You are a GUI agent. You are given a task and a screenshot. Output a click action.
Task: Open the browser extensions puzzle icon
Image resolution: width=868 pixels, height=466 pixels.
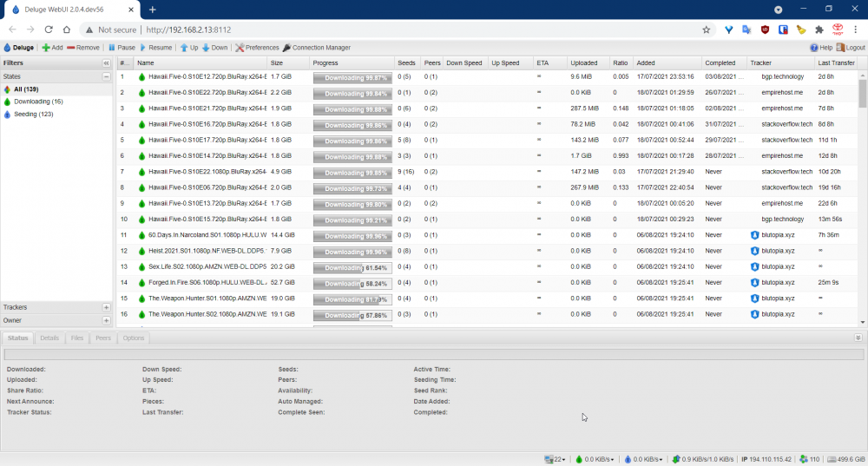click(x=819, y=30)
